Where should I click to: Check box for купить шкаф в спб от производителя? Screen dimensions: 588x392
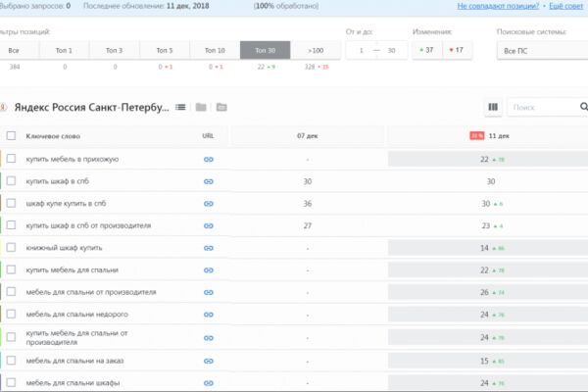tap(11, 225)
